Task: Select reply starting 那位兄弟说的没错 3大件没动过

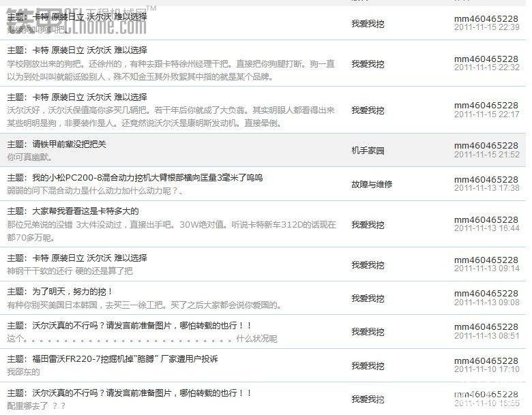Action: click(x=172, y=231)
